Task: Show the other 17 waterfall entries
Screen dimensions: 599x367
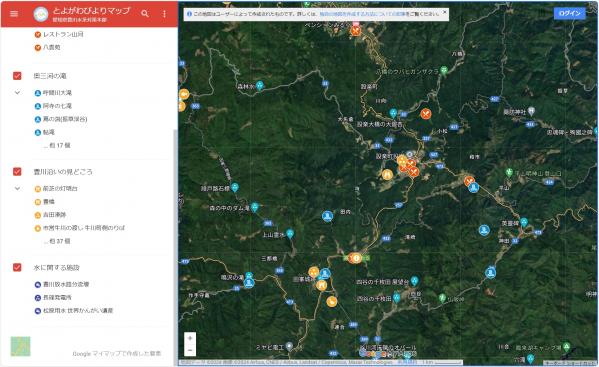Action: 57,145
